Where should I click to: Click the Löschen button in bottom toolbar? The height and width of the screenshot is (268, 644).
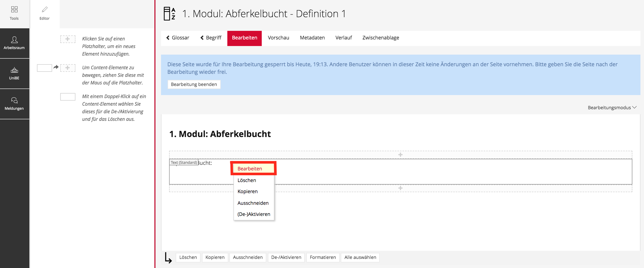[188, 257]
